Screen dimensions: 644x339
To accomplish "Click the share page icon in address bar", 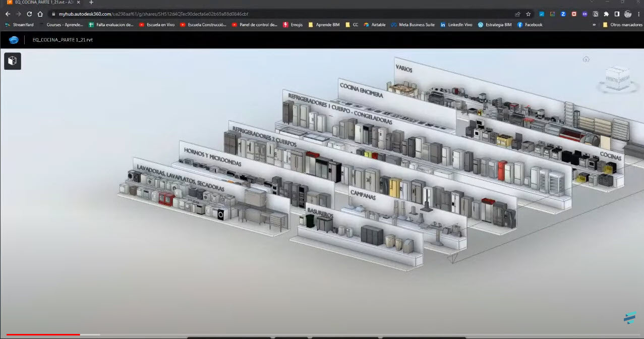I will (517, 14).
